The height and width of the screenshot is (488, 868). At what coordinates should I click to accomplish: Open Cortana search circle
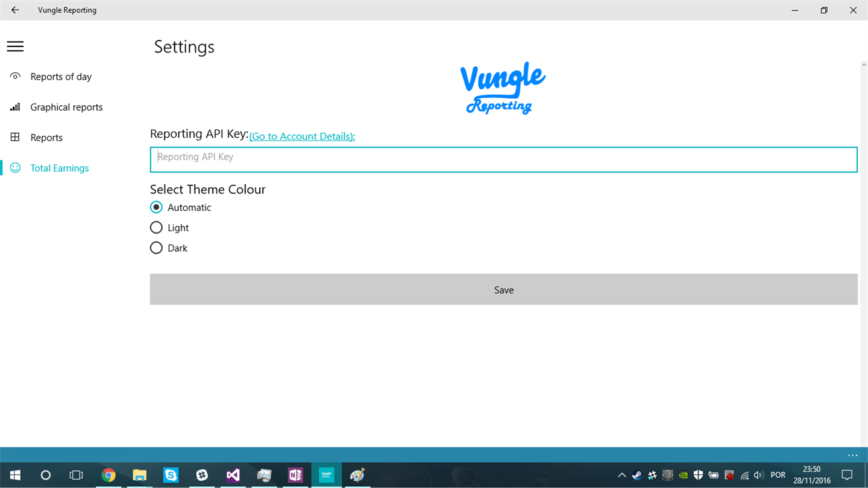(x=45, y=475)
